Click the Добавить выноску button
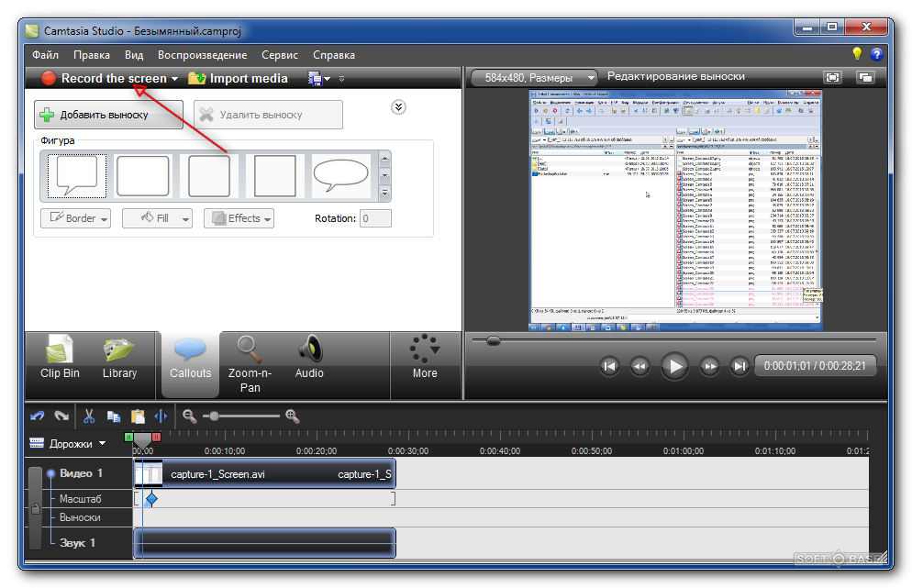 [109, 115]
